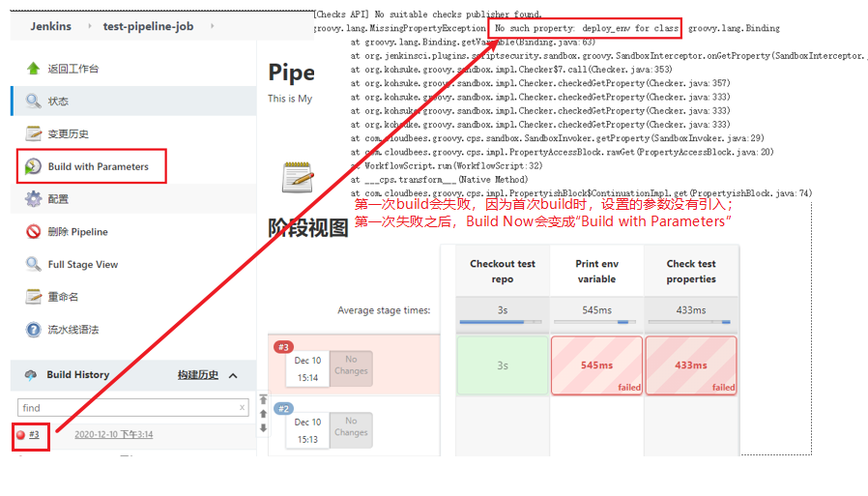Open the 构建历史 trend link
Viewport: 868px width, 496px height.
point(197,375)
